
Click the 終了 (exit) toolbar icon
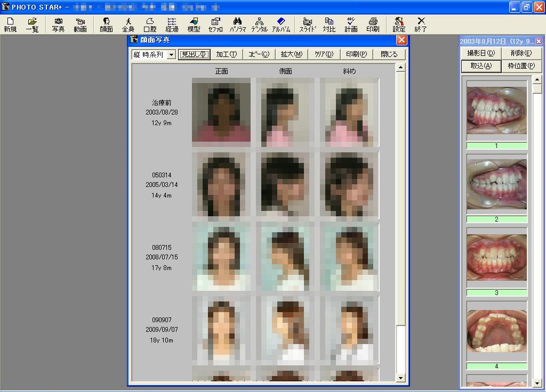tap(421, 25)
